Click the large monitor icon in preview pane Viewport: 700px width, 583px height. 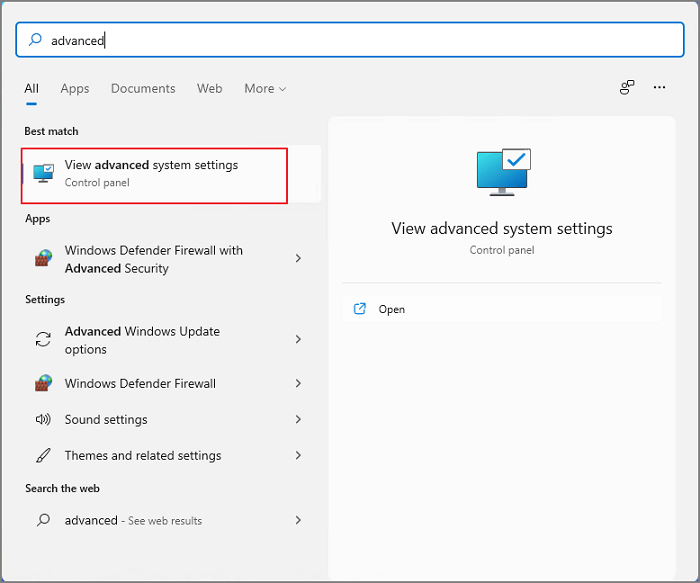click(502, 171)
